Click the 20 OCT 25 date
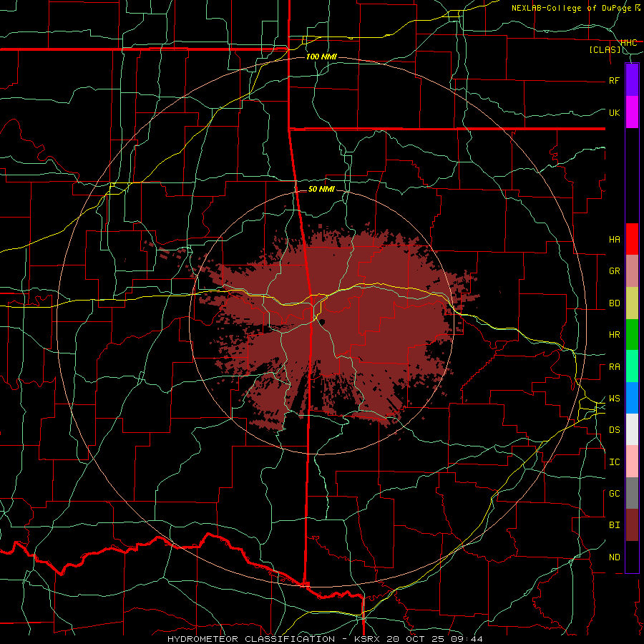This screenshot has height=644, width=644. pos(416,639)
